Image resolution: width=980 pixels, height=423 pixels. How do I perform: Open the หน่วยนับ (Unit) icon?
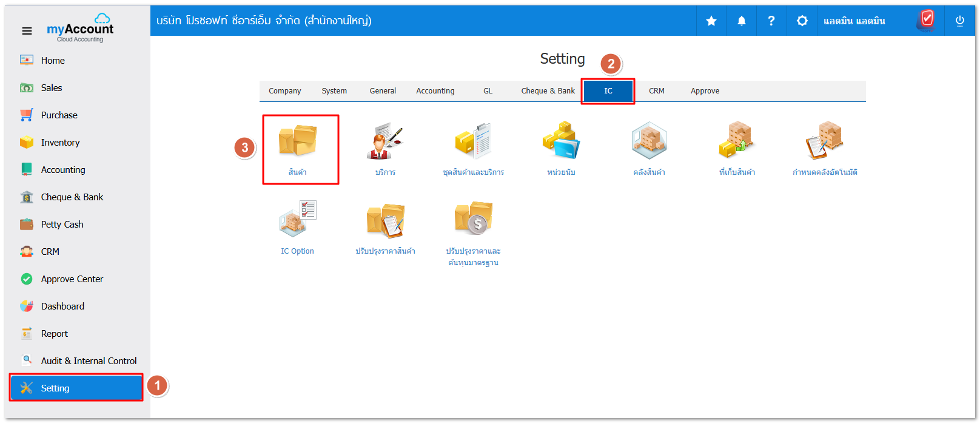click(x=561, y=141)
